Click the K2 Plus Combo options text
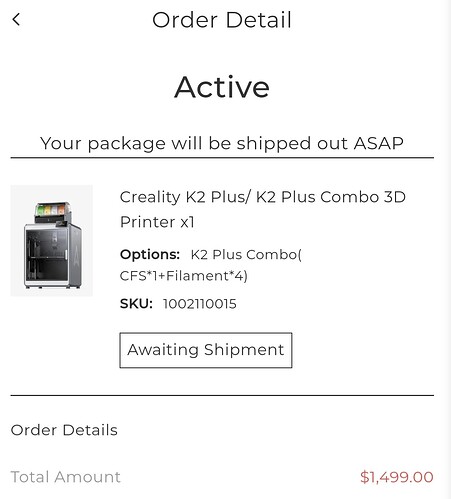 coord(246,255)
